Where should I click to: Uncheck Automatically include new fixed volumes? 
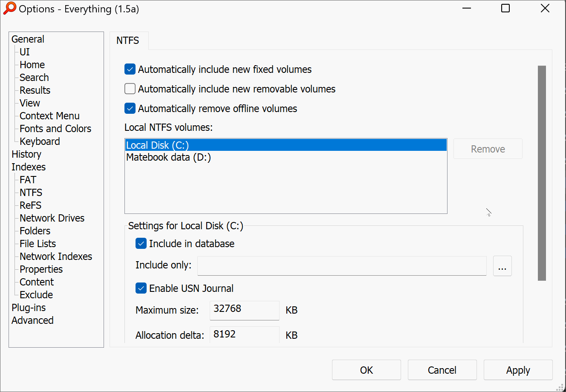[x=130, y=69]
